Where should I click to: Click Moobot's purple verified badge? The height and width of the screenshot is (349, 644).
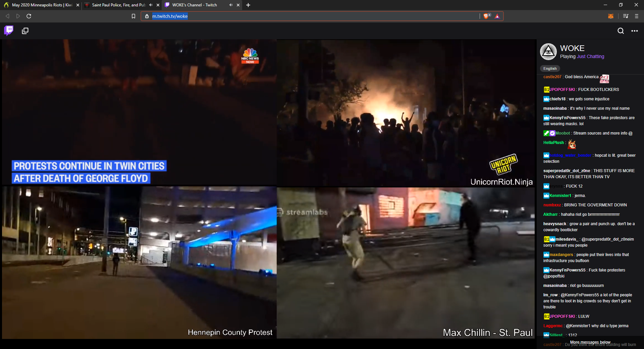pyautogui.click(x=552, y=133)
